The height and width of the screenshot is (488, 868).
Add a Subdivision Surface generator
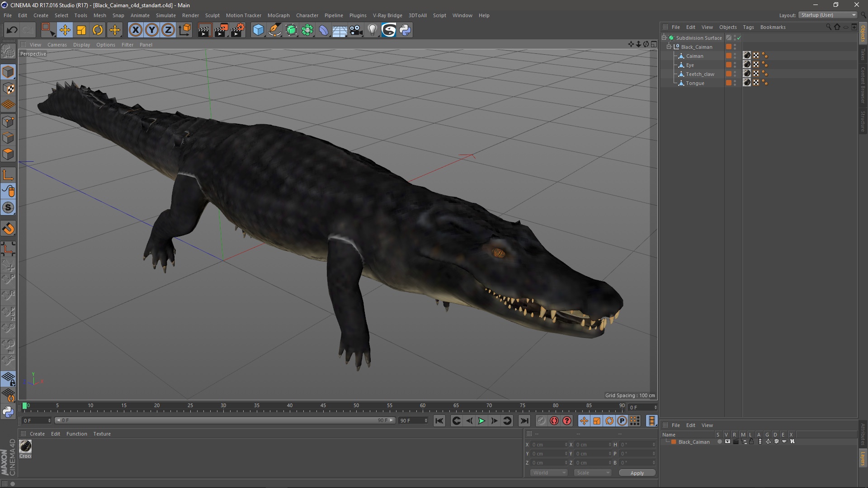(291, 30)
